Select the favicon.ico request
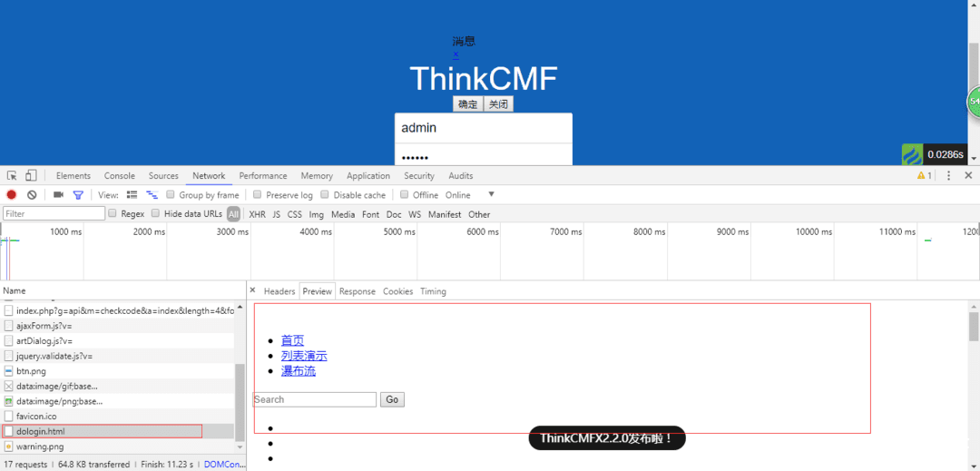The width and height of the screenshot is (980, 471). click(x=117, y=416)
